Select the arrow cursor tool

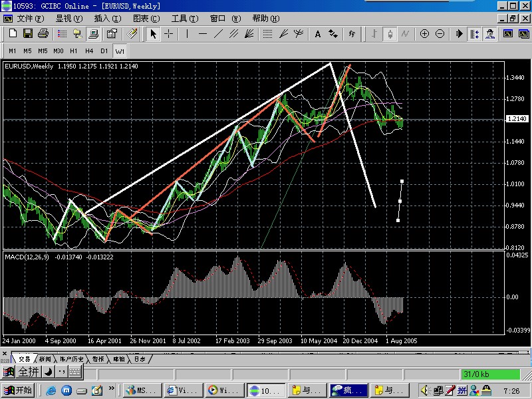[x=154, y=34]
